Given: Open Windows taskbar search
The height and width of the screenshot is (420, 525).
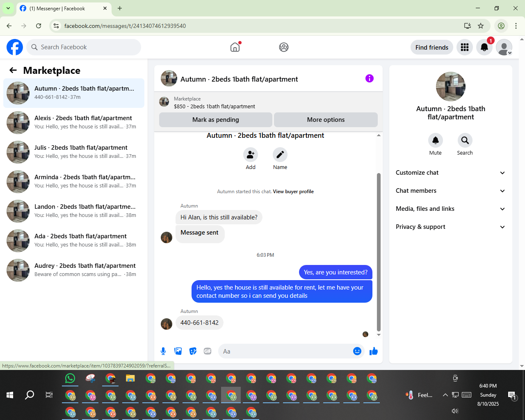Looking at the screenshot, I should (30, 395).
